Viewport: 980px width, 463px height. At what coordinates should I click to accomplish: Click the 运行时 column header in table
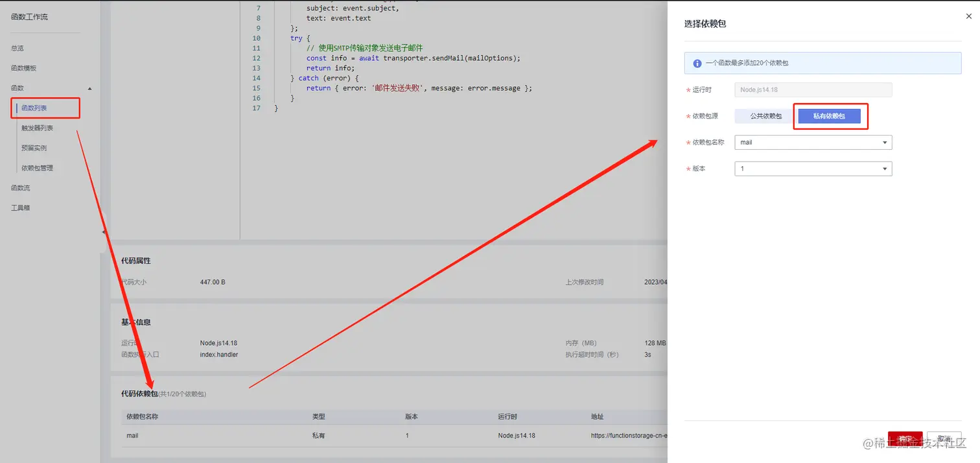pos(507,416)
